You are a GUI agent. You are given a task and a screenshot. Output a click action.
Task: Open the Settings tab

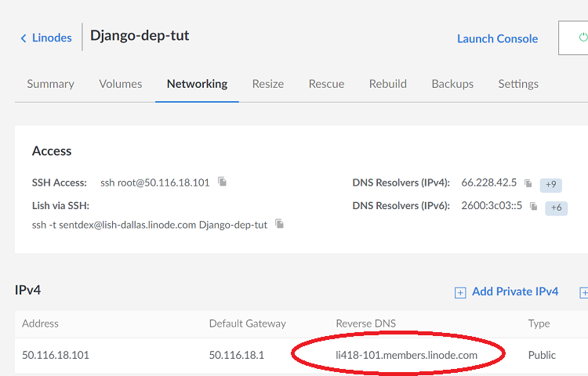tap(518, 84)
